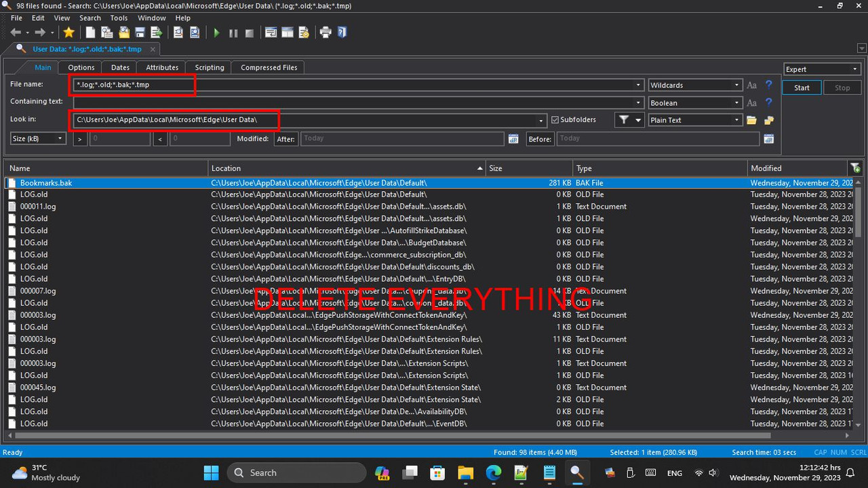Open the Tools menu
868x488 pixels.
119,18
